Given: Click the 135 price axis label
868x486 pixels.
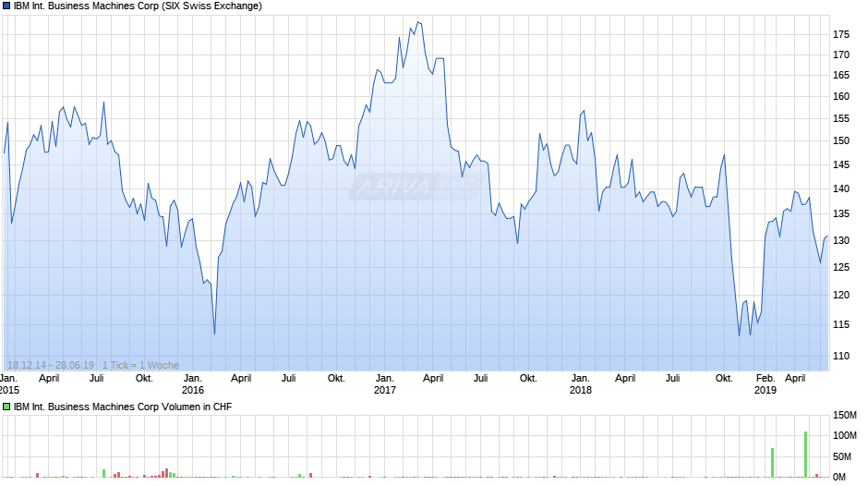Looking at the screenshot, I should click(x=841, y=214).
